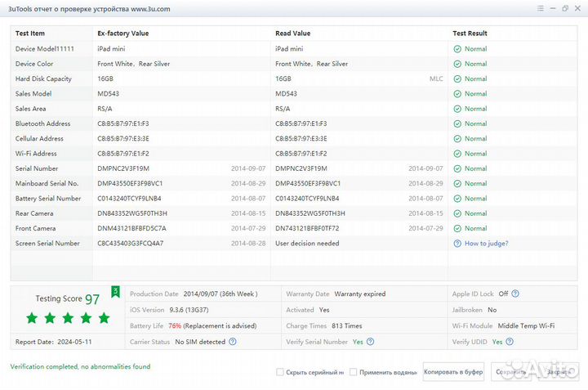Image resolution: width=588 pixels, height=390 pixels.
Task: Click the Normal check icon for Device Color
Action: click(457, 64)
